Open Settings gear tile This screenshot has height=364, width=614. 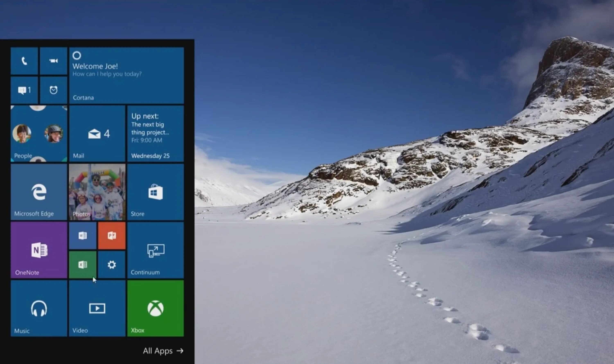click(x=112, y=264)
